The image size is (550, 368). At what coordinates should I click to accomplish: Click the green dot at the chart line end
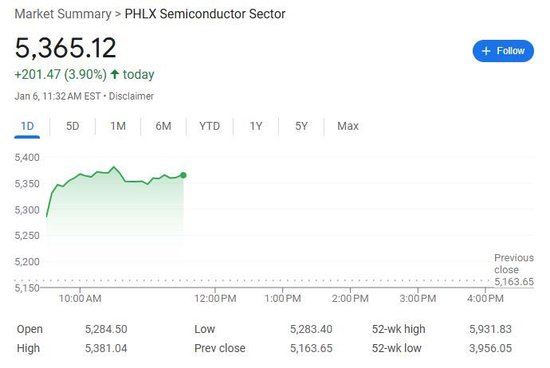[183, 175]
